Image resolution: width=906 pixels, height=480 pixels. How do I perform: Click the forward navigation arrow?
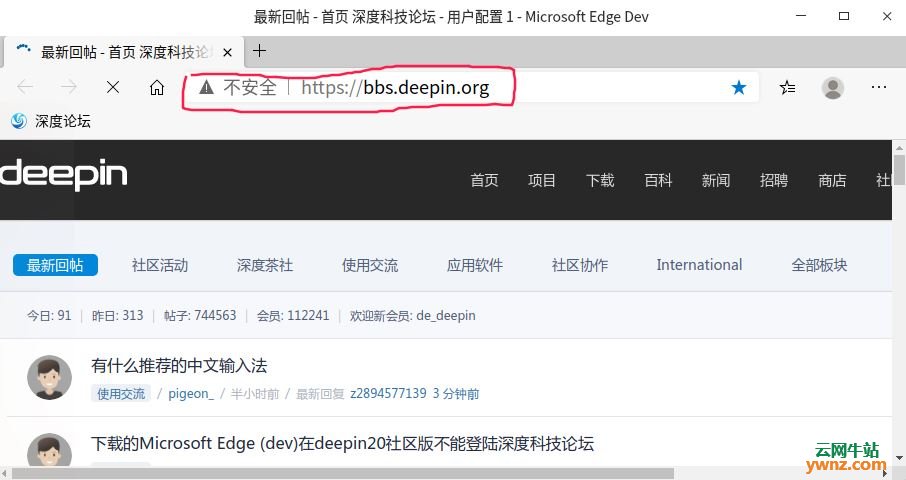[x=69, y=87]
